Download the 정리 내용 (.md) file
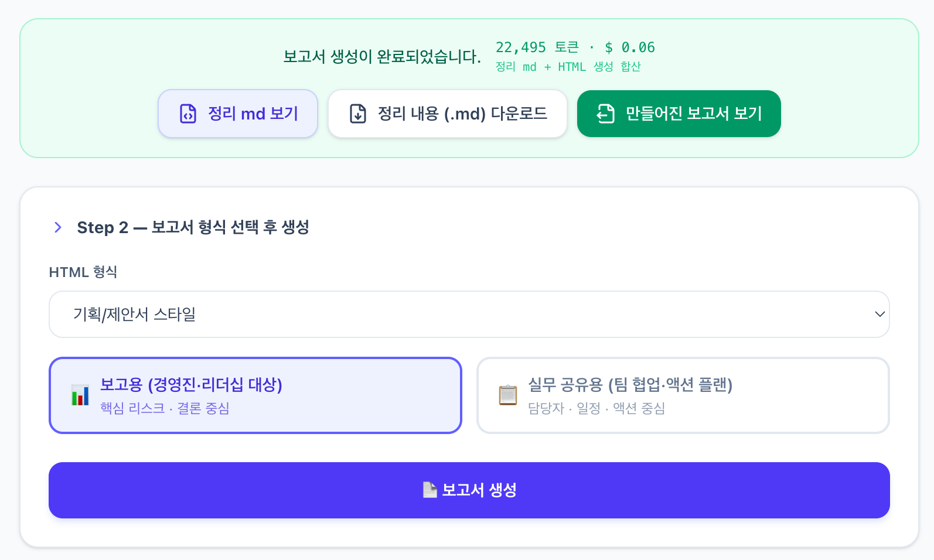Image resolution: width=934 pixels, height=560 pixels. click(447, 113)
